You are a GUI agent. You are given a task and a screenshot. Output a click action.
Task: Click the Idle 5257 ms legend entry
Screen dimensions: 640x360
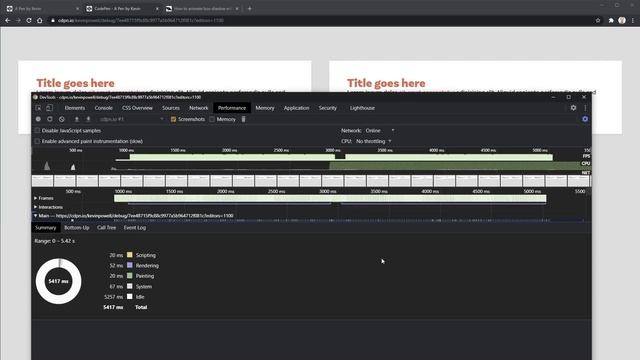tap(124, 297)
